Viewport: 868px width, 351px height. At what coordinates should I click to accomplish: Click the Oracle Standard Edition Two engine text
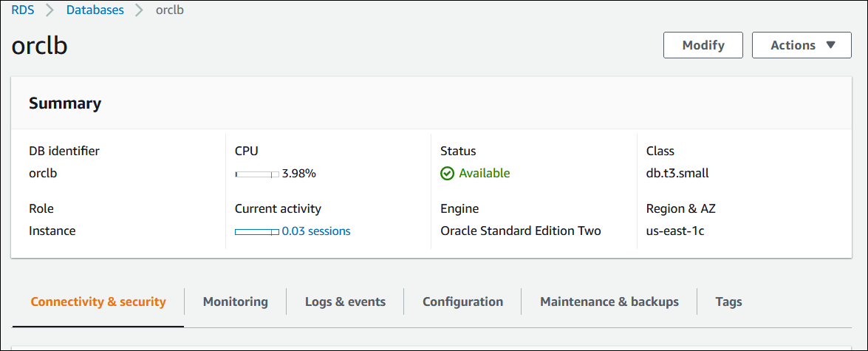coord(520,231)
